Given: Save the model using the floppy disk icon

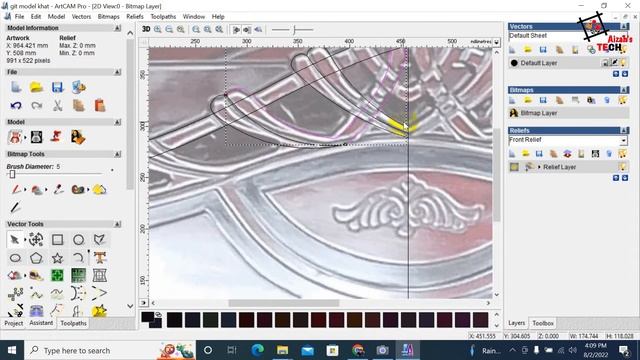Looking at the screenshot, I should [57, 87].
